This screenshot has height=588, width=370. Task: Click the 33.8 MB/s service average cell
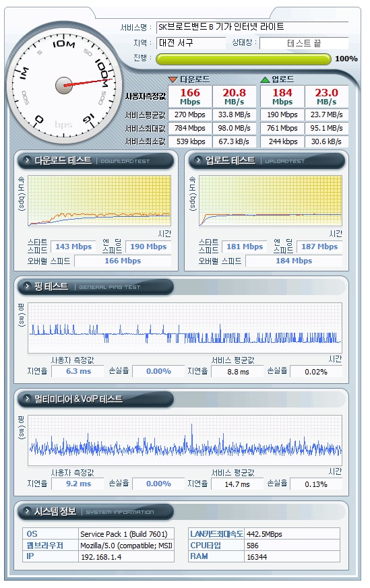click(x=234, y=115)
